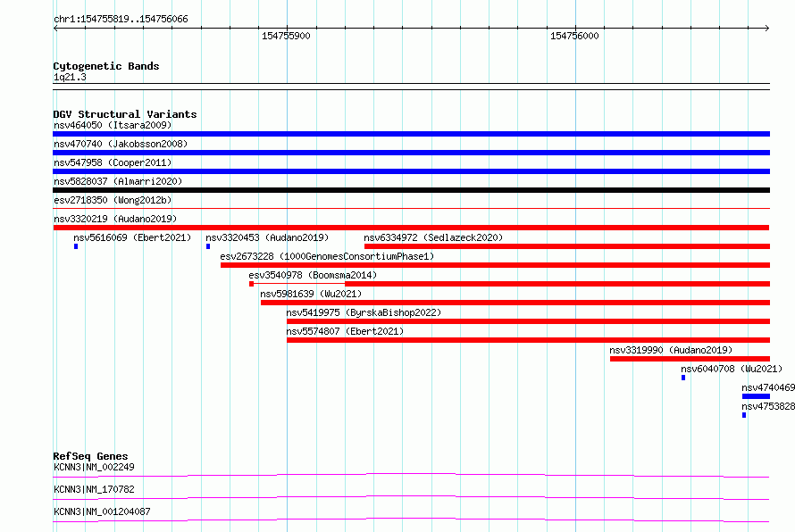
Task: Select the blue bar under nsv464050 (Itsara2009)
Action: pyautogui.click(x=411, y=134)
